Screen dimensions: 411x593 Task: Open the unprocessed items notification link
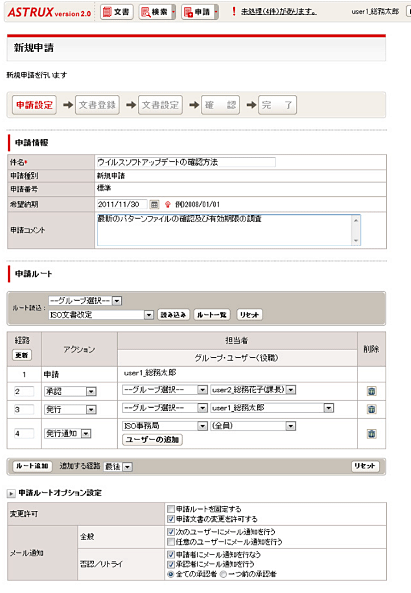click(x=279, y=12)
